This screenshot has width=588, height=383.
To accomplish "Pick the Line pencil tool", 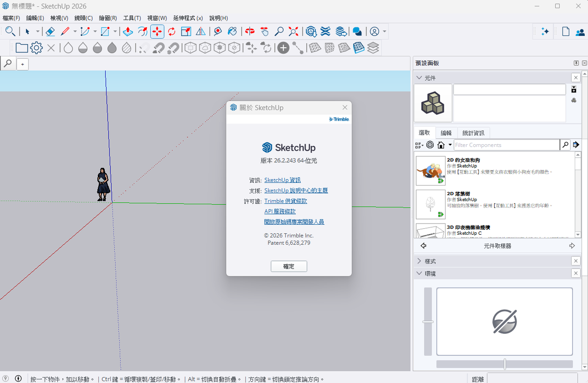I will tap(65, 32).
